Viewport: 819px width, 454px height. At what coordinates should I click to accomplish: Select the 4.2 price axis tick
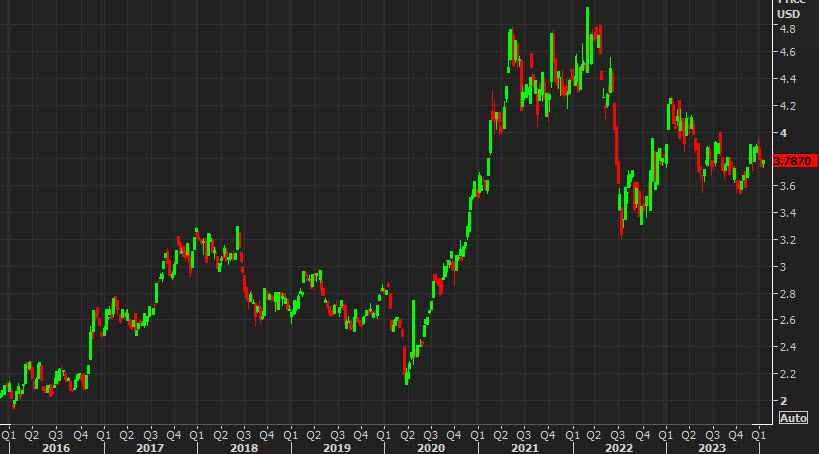[788, 106]
